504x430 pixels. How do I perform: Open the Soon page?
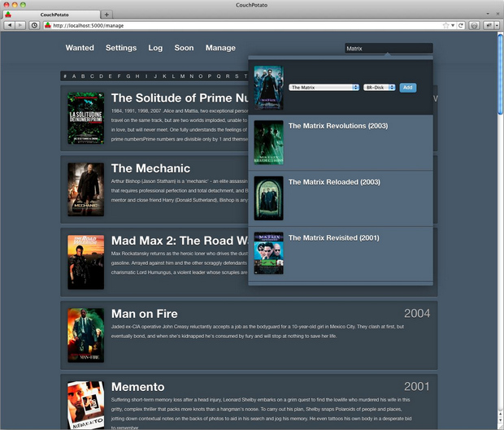coord(184,48)
